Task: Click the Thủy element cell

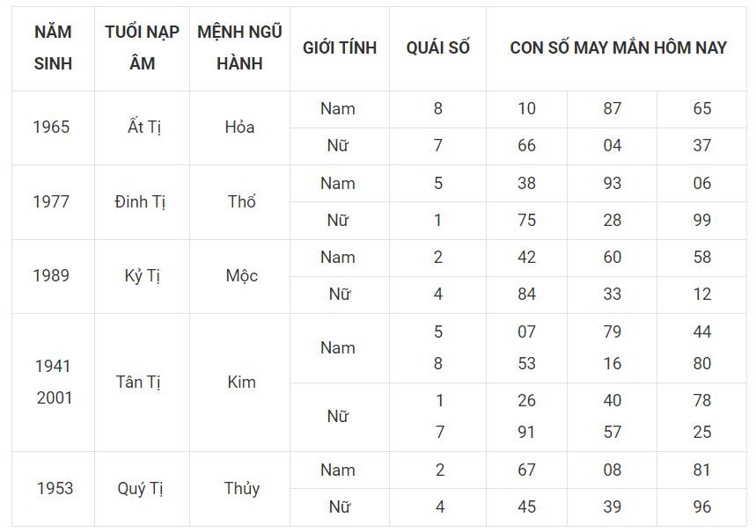Action: pos(241,488)
